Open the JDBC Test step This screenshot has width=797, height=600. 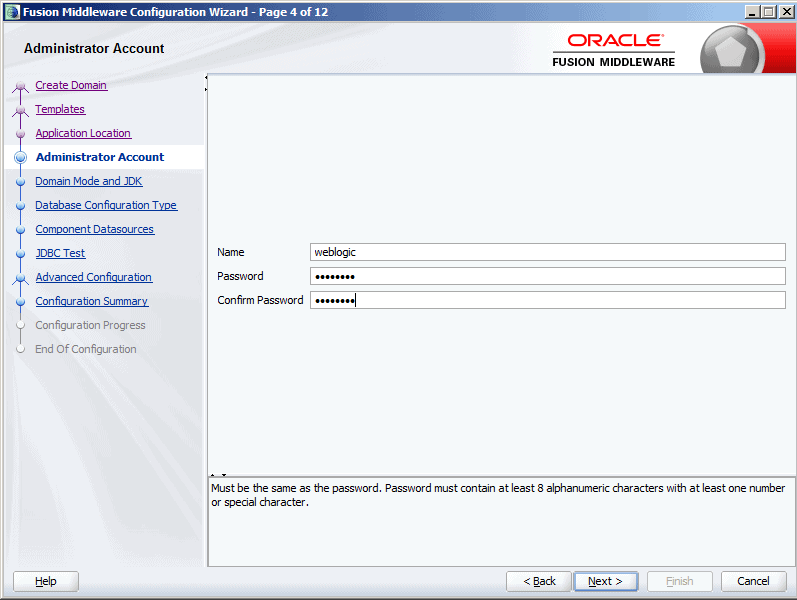pyautogui.click(x=60, y=253)
